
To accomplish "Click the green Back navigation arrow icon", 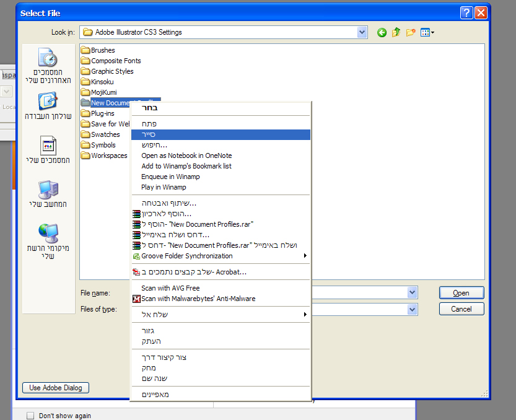I will pos(382,32).
